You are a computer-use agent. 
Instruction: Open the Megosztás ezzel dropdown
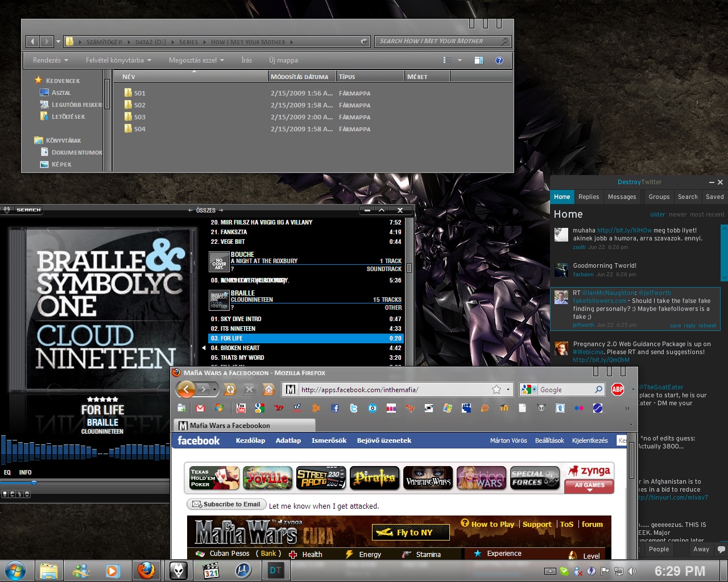[196, 60]
